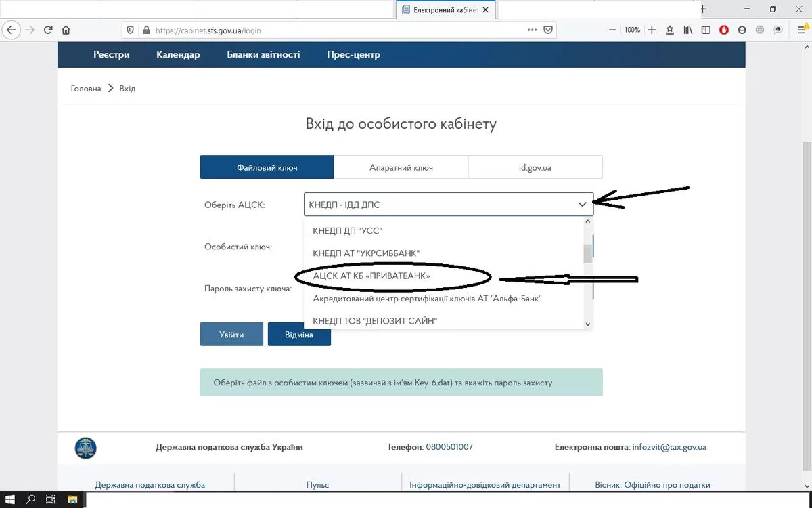
Task: Open the Календар menu item
Action: (178, 54)
